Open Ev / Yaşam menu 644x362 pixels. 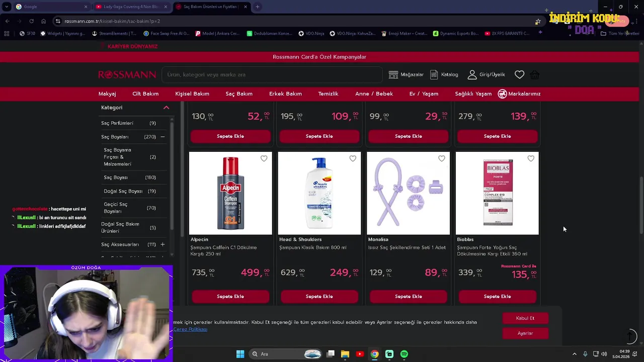[x=424, y=94]
